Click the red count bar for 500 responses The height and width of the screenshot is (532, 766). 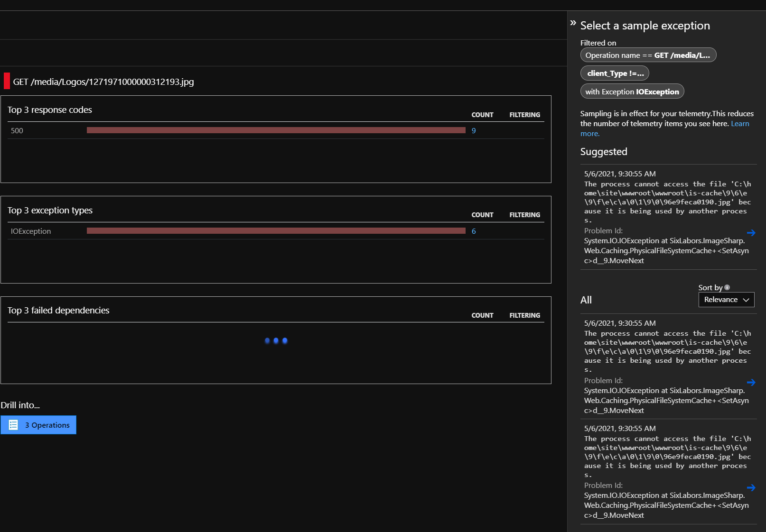point(276,130)
